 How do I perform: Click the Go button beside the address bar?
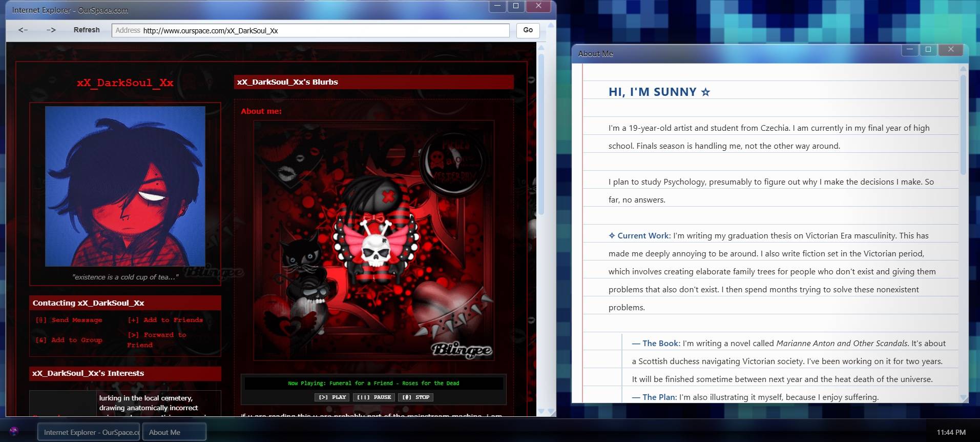pyautogui.click(x=528, y=30)
